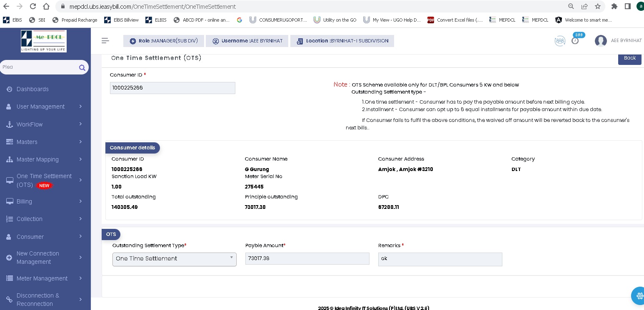Click the AEE BYRNIHAT user avatar
The image size is (644, 310).
601,41
